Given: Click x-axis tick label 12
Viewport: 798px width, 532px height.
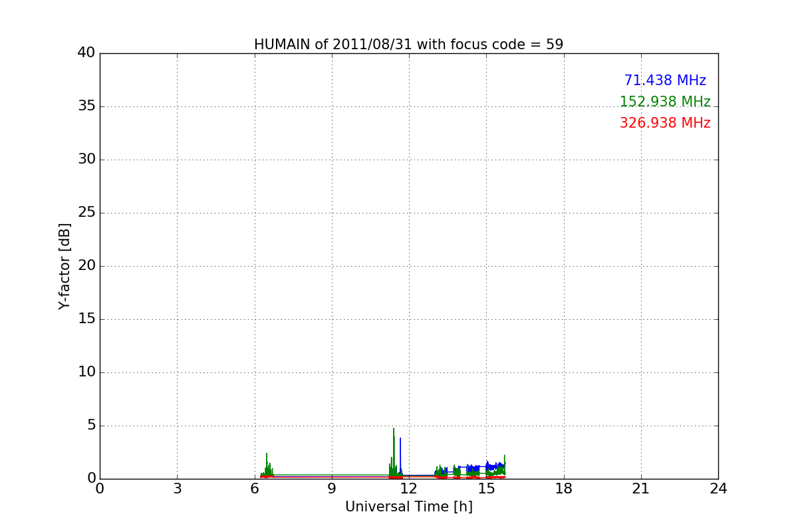Looking at the screenshot, I should [x=409, y=489].
